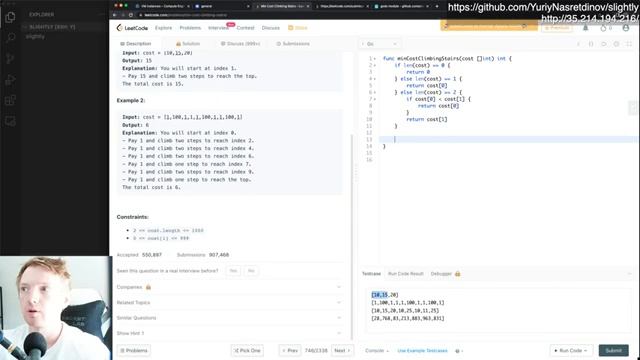Screen dimensions: 640x360
Task: Open the Explore nav item
Action: coord(163,28)
